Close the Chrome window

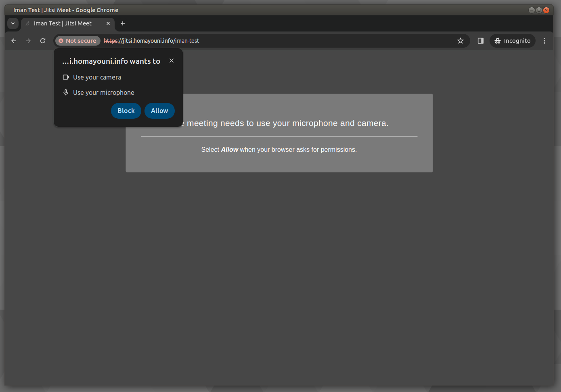click(546, 10)
